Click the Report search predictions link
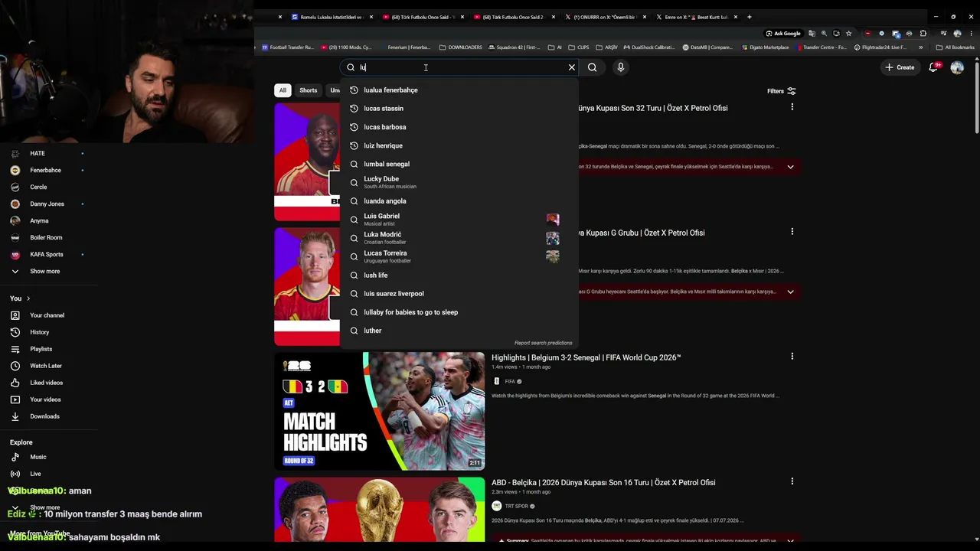The width and height of the screenshot is (980, 551). 543,343
